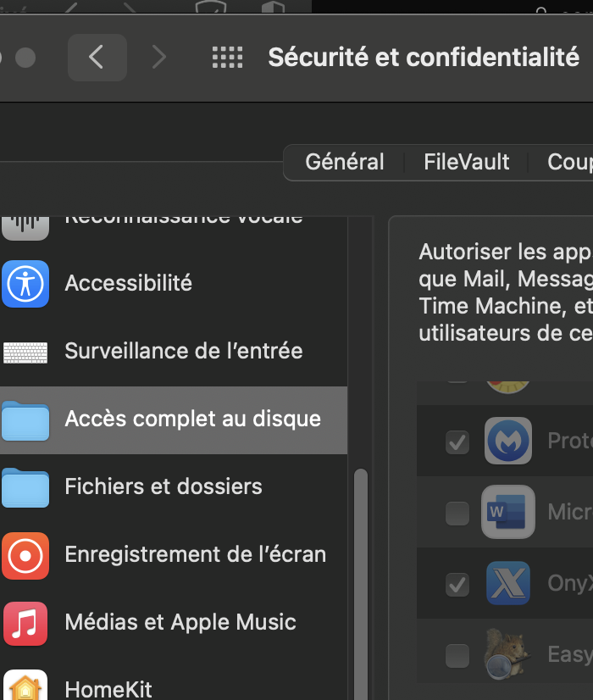This screenshot has width=593, height=700.
Task: Click the HomeKit house icon
Action: (x=25, y=686)
